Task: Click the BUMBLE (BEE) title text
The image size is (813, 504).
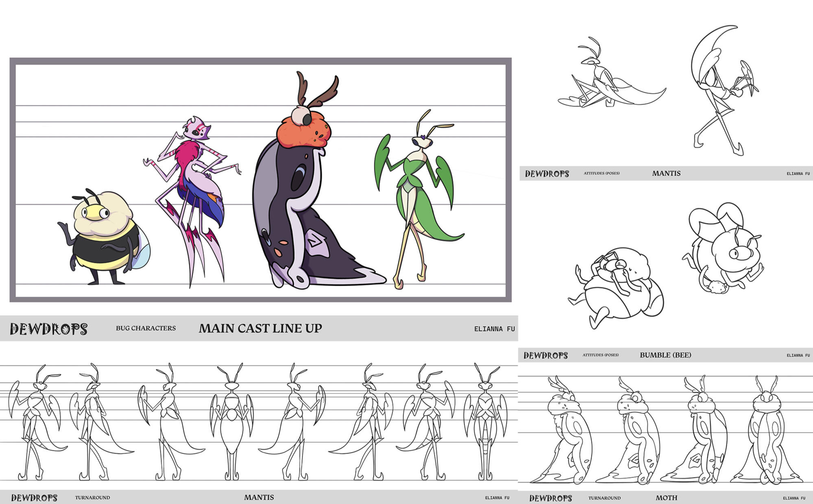Action: pos(665,355)
